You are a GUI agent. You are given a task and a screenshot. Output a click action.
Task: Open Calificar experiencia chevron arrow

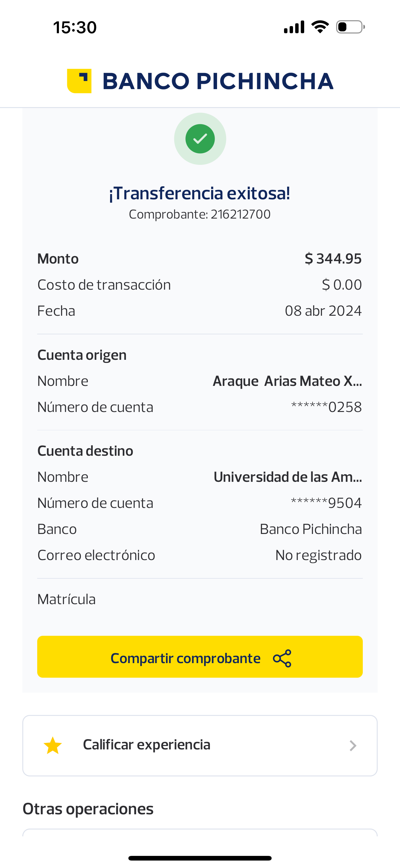tap(353, 745)
